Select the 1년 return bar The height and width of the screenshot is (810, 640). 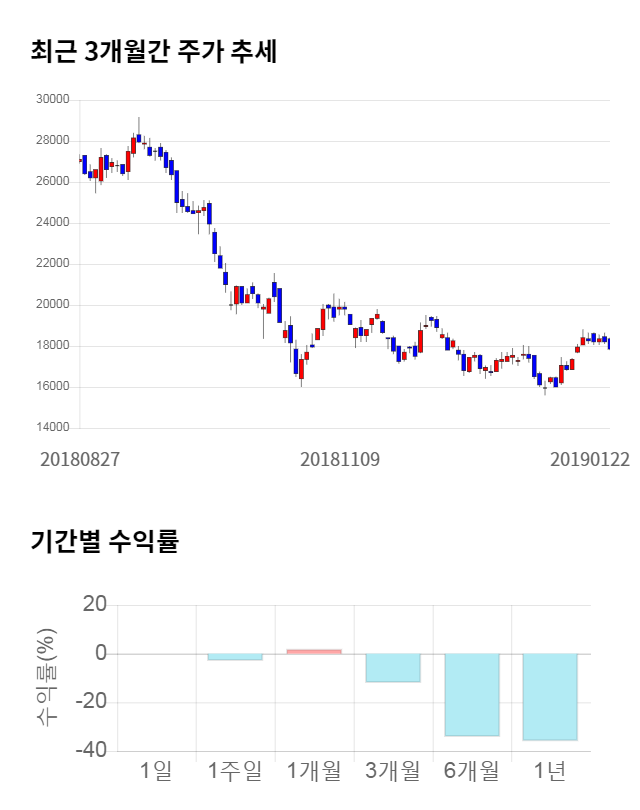tap(550, 697)
